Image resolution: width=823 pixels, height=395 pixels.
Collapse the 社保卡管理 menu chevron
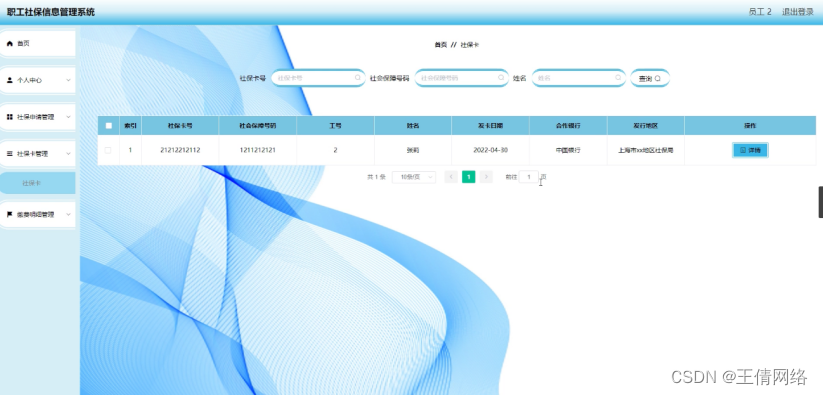click(x=68, y=154)
